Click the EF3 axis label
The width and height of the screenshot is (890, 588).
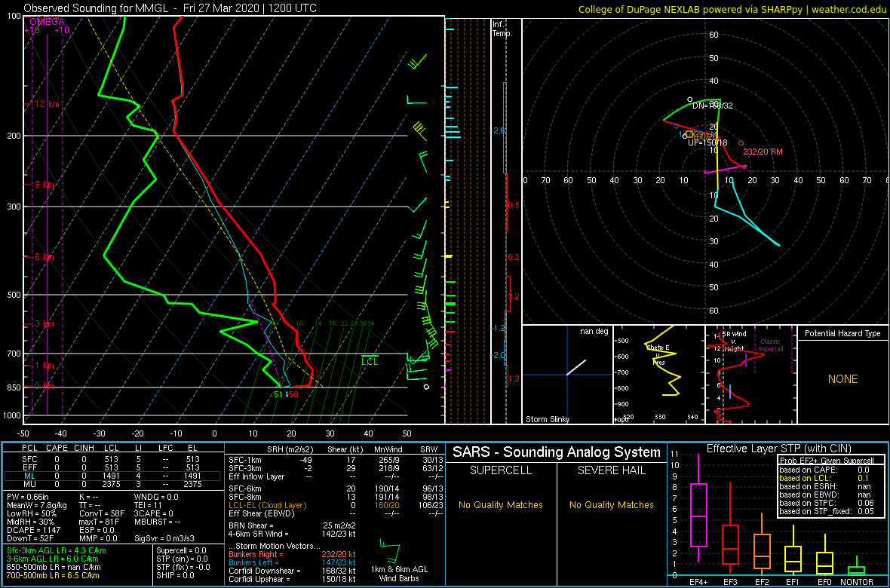[730, 580]
